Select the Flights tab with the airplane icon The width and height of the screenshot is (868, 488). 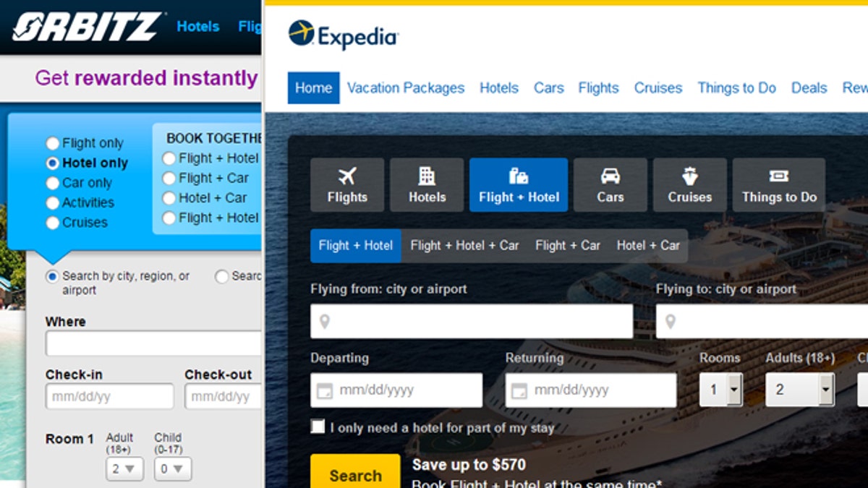click(x=347, y=185)
